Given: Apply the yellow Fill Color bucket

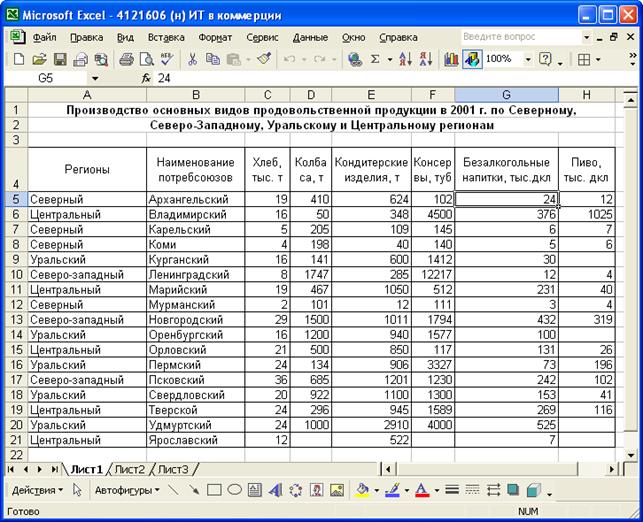Looking at the screenshot, I should (363, 491).
